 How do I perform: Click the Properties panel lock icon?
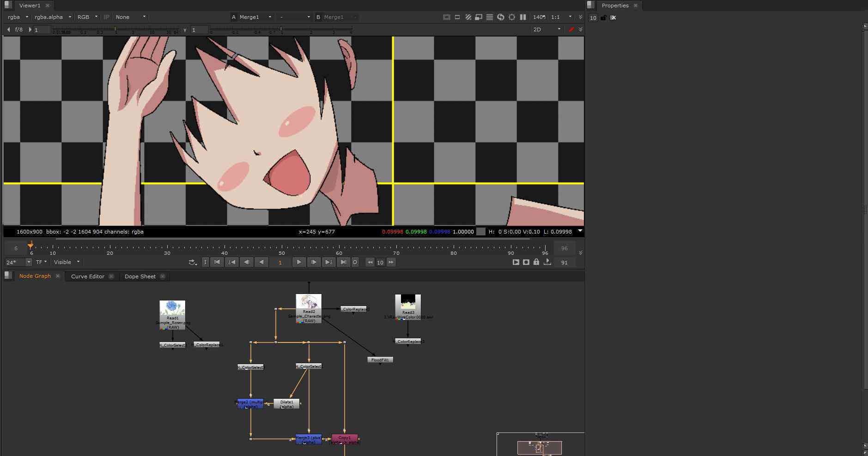point(604,18)
